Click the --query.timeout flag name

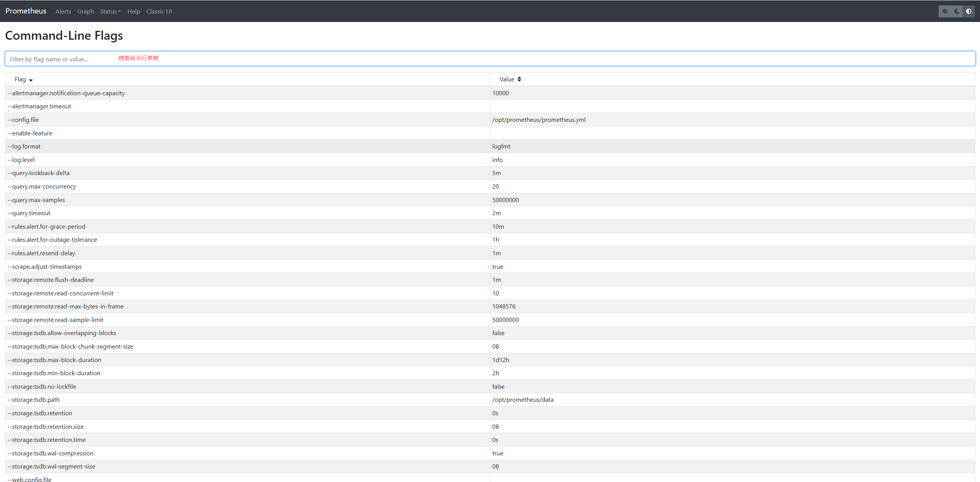[29, 213]
